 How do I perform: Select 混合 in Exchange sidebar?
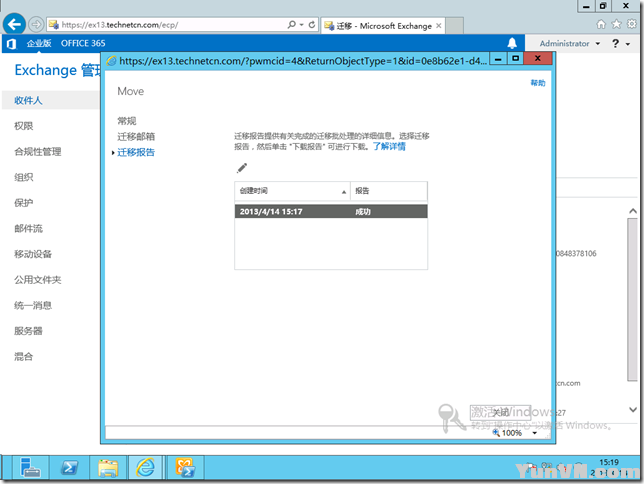click(x=23, y=357)
